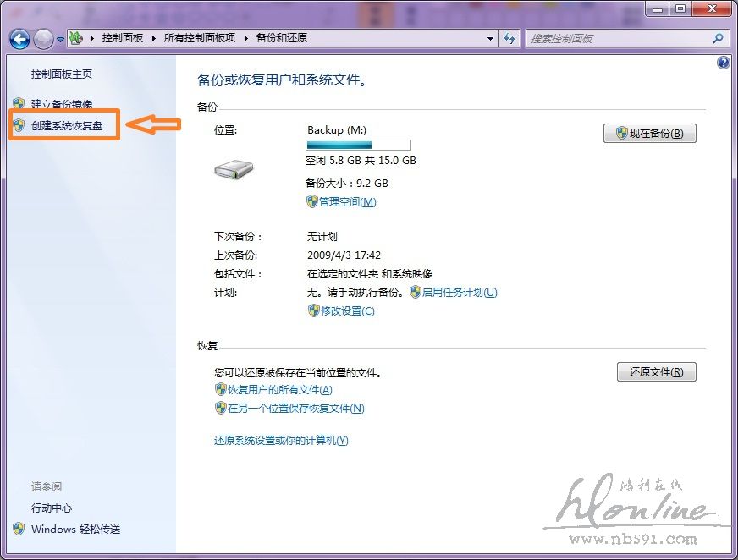Click the heading 备份或恢复用户和系统文件。
Image resolution: width=738 pixels, height=560 pixels.
click(283, 80)
